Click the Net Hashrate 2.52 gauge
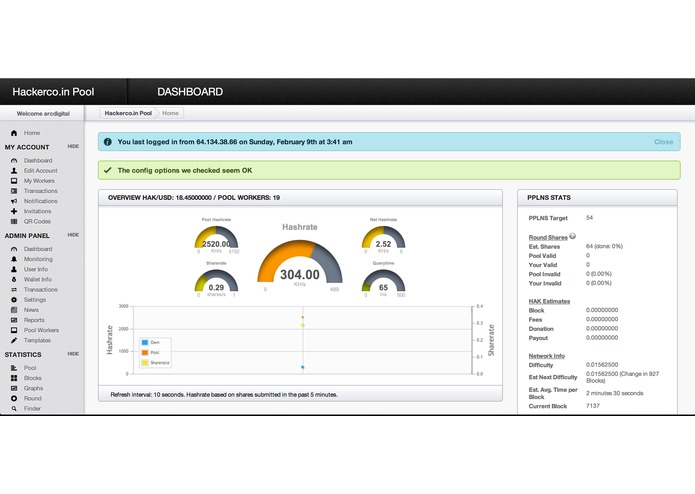Image resolution: width=695 pixels, height=494 pixels. point(383,238)
